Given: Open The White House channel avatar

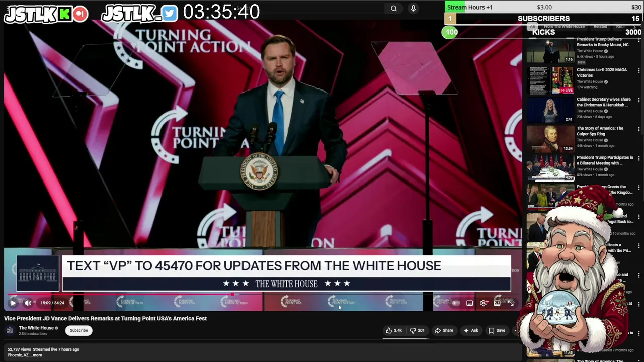Looking at the screenshot, I should click(9, 330).
